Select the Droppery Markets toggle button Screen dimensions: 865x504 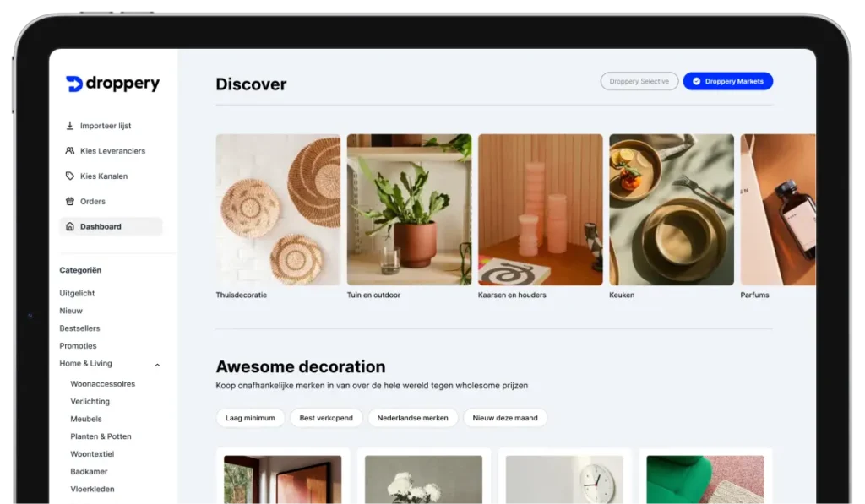pos(727,81)
